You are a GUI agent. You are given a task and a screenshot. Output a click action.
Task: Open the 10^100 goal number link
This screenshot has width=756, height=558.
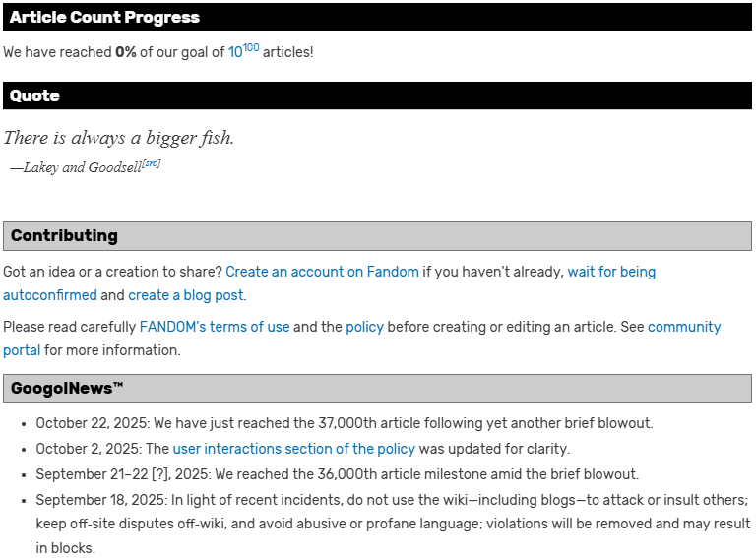pos(243,51)
